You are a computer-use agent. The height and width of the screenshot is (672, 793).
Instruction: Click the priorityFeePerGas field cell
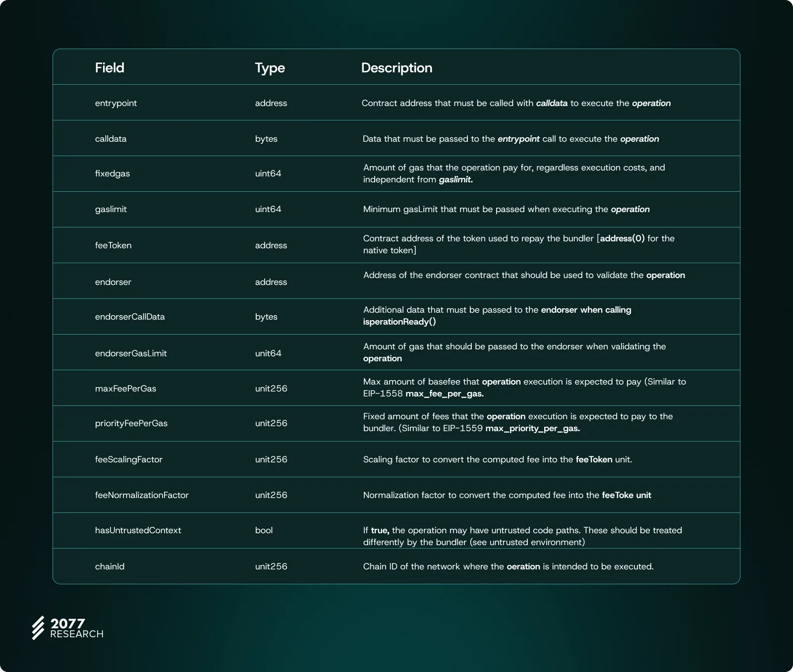point(131,423)
